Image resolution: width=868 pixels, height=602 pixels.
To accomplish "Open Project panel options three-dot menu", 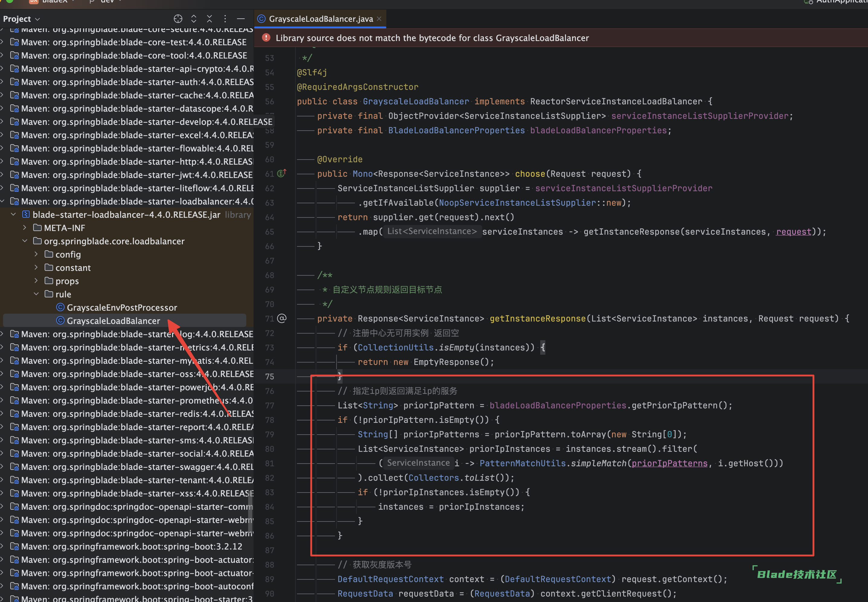I will [x=225, y=18].
